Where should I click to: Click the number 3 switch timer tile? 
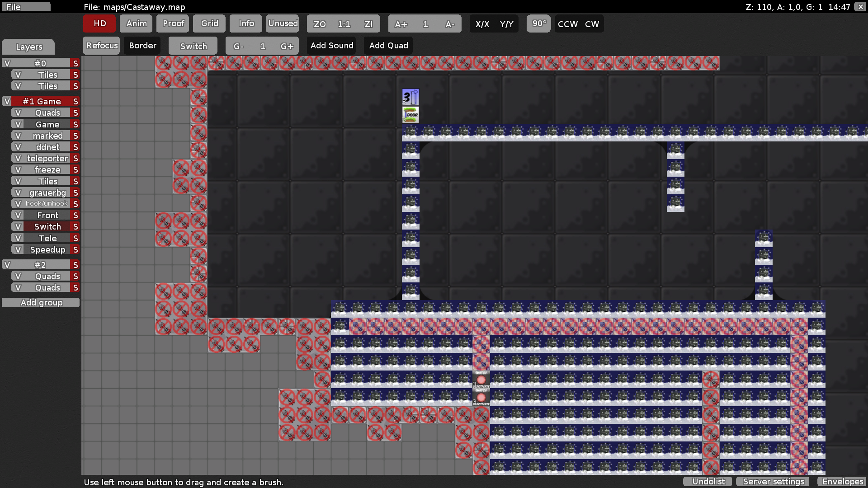pyautogui.click(x=410, y=97)
